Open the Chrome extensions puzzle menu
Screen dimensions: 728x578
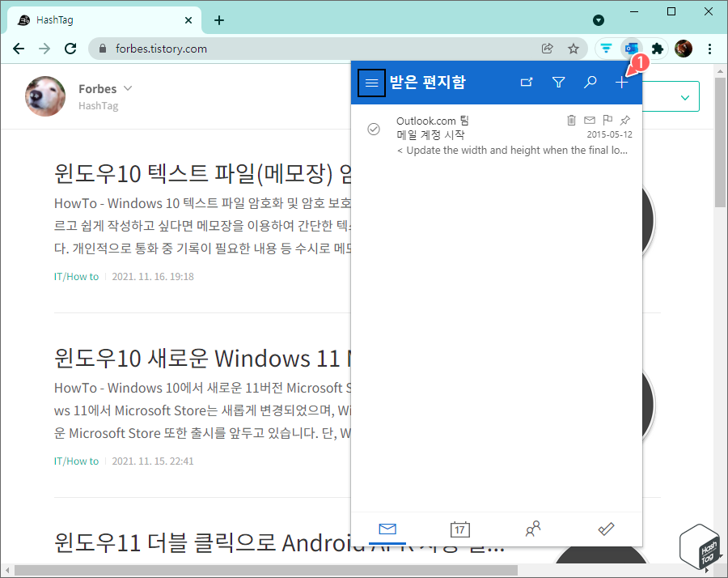point(658,49)
